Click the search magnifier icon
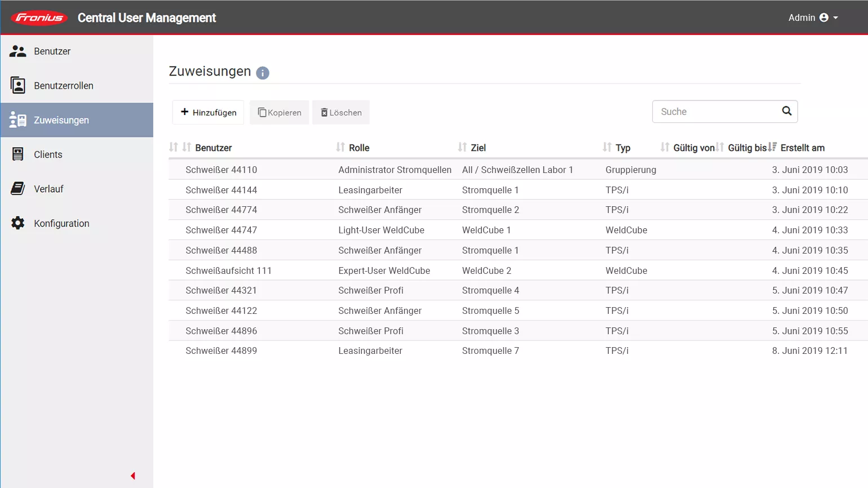This screenshot has width=868, height=488. tap(787, 111)
